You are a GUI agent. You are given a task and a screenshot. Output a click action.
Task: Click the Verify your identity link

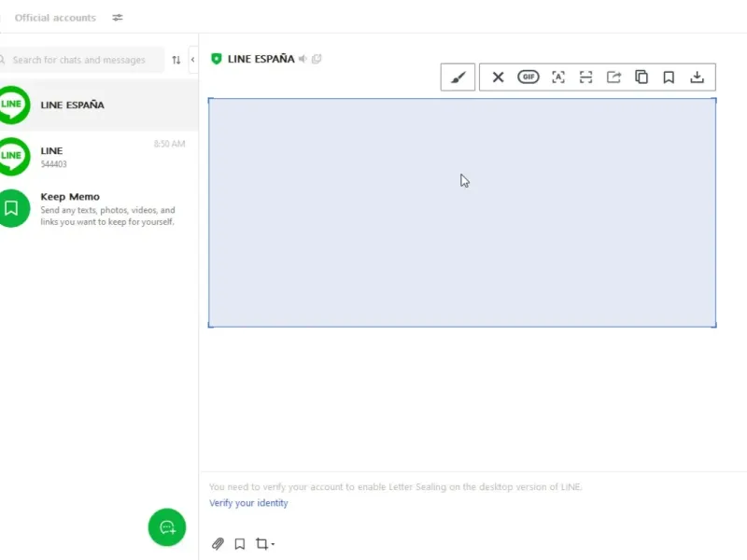point(248,503)
